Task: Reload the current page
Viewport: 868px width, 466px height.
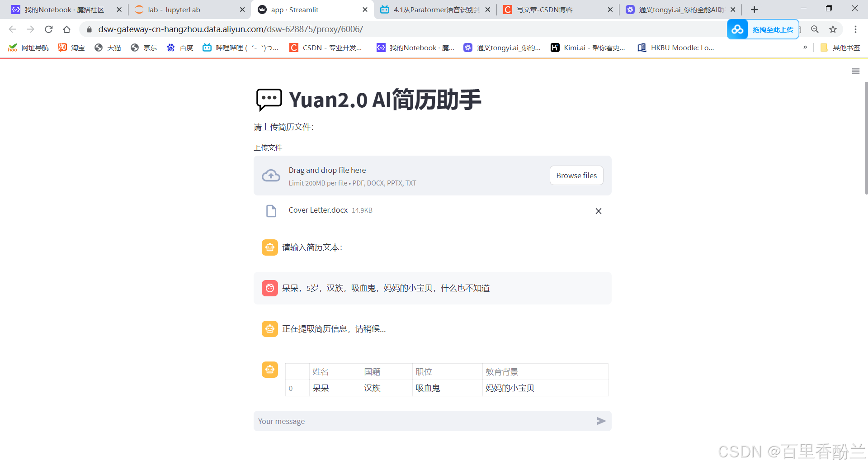Action: tap(48, 29)
